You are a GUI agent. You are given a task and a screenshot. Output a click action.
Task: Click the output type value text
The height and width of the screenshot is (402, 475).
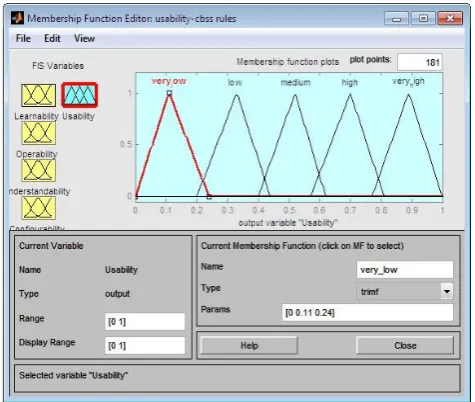click(x=117, y=294)
